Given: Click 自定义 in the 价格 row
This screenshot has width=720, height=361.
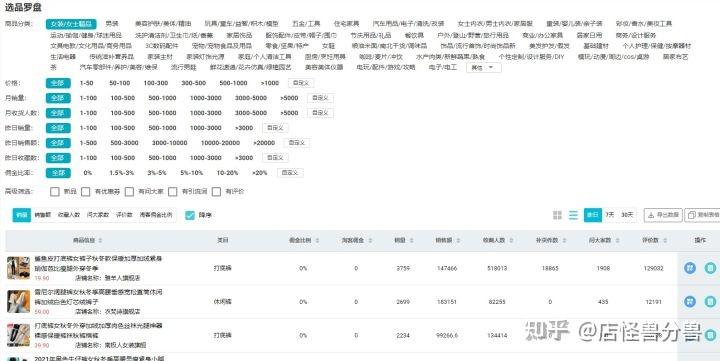Looking at the screenshot, I should pos(301,83).
